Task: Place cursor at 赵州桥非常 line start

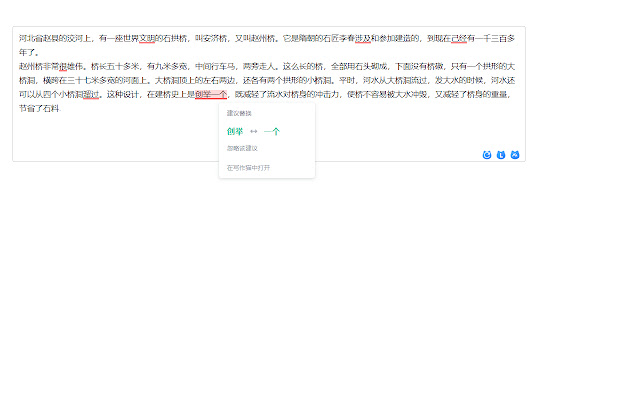Action: click(19, 67)
